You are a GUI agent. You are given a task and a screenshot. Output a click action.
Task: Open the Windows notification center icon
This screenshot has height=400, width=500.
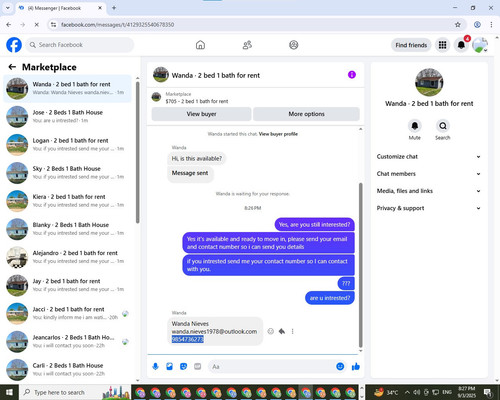tap(488, 392)
